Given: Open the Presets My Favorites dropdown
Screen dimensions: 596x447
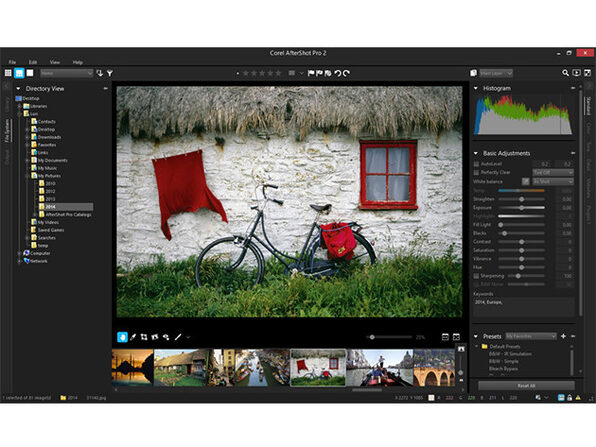Looking at the screenshot, I should click(x=531, y=336).
